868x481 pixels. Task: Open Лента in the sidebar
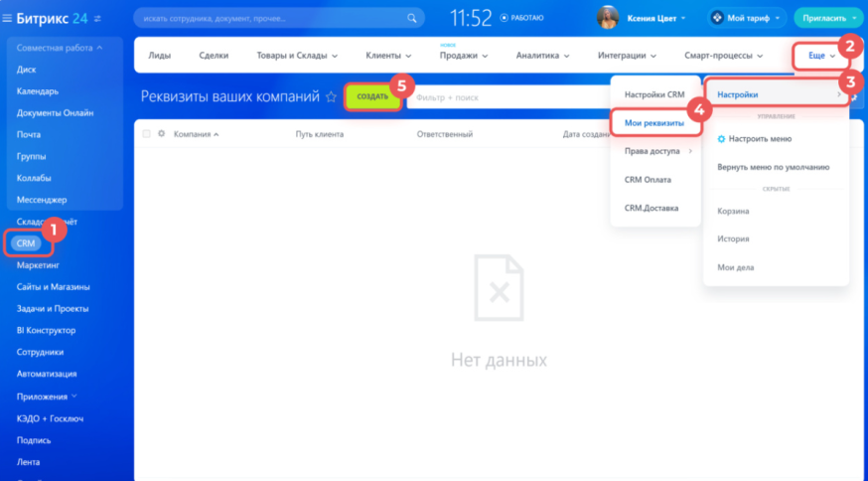coord(28,461)
